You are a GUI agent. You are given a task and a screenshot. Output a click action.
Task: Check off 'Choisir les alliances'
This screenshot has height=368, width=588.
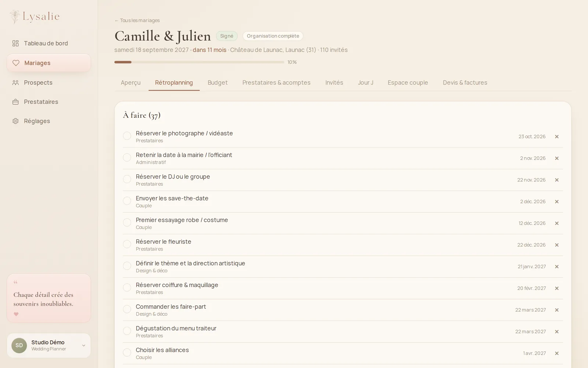(127, 353)
